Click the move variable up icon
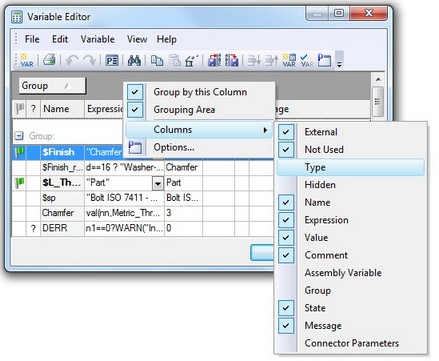Screen dimensions: 439x361 coord(272,61)
